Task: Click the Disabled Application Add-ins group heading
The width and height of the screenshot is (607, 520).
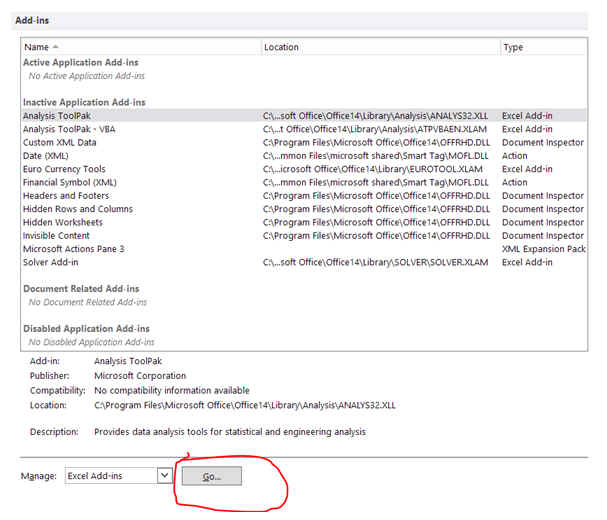Action: point(86,328)
